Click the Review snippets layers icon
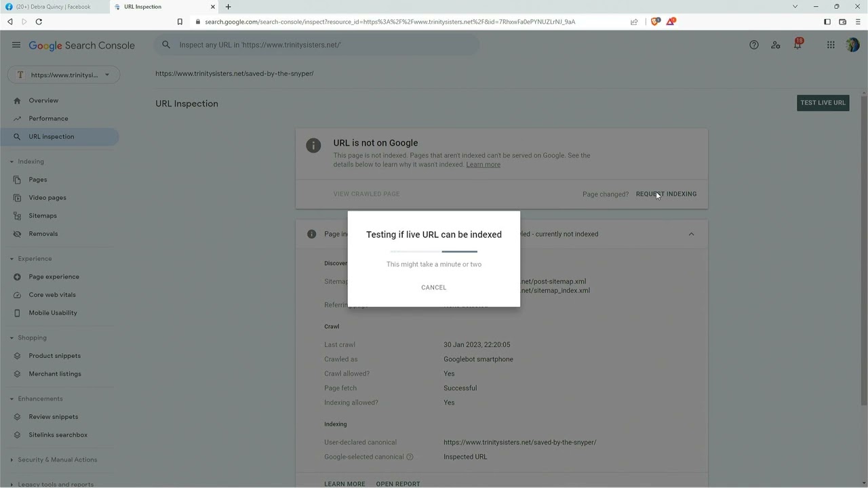The height and width of the screenshot is (488, 868). coord(17,417)
